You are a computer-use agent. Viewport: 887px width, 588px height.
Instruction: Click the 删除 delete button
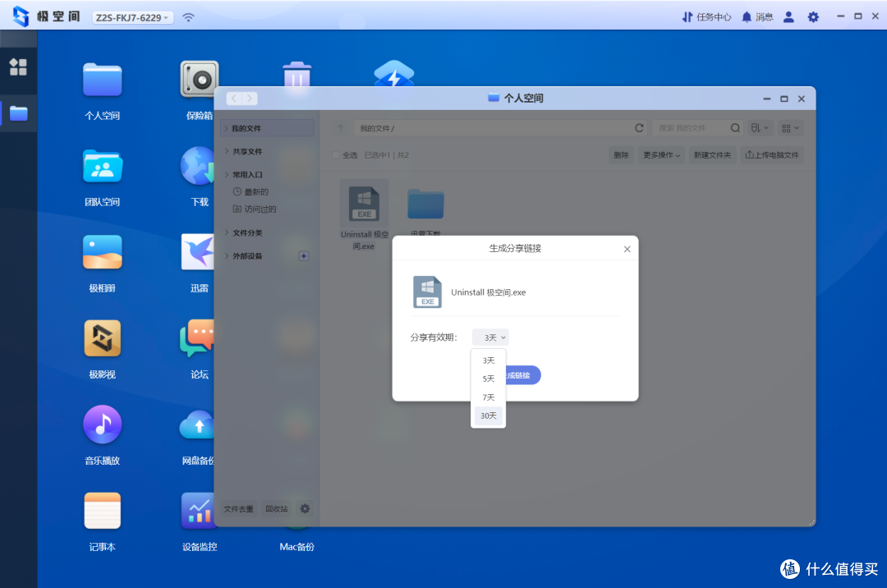[x=621, y=155]
